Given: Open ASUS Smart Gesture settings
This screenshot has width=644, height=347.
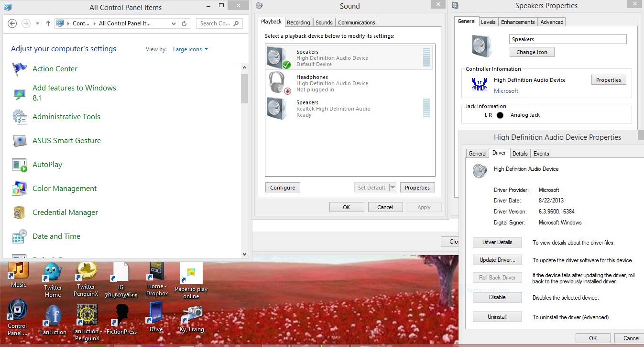Looking at the screenshot, I should [x=66, y=141].
